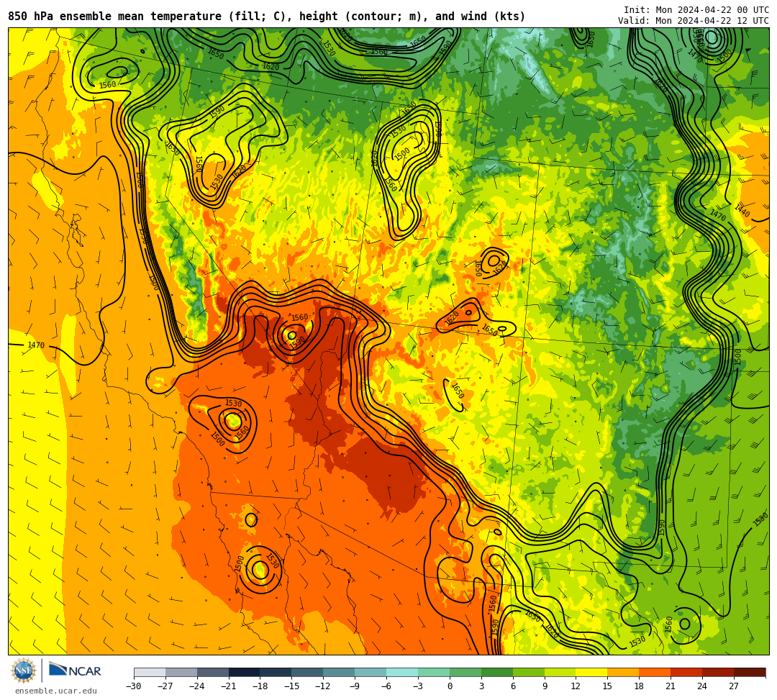Screen dimensions: 777x700
Task: Click the colorbar label '-30'
Action: coord(134,686)
